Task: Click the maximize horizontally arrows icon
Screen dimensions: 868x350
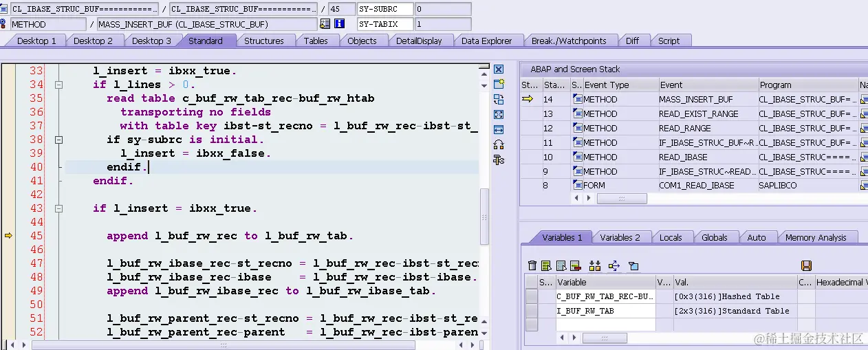Action: (499, 129)
